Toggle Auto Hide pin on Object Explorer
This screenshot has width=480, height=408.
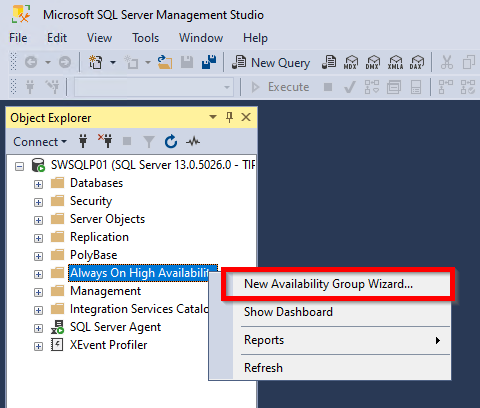(x=229, y=117)
